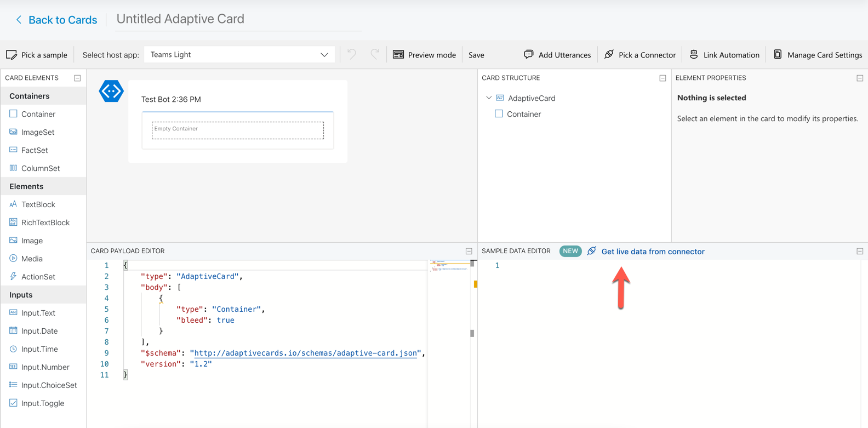Select the Image element icon
The width and height of the screenshot is (868, 428).
[13, 240]
